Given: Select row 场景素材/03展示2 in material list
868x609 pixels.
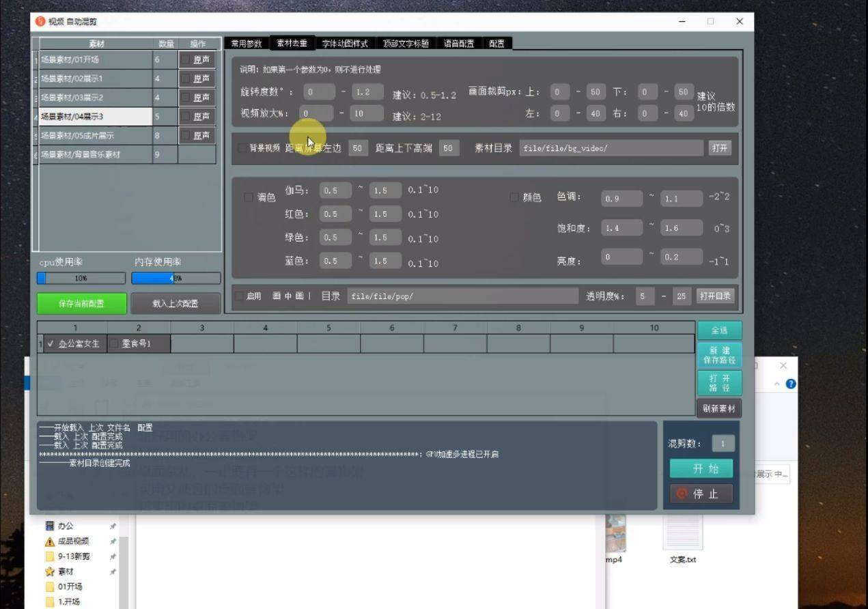Looking at the screenshot, I should pyautogui.click(x=95, y=98).
